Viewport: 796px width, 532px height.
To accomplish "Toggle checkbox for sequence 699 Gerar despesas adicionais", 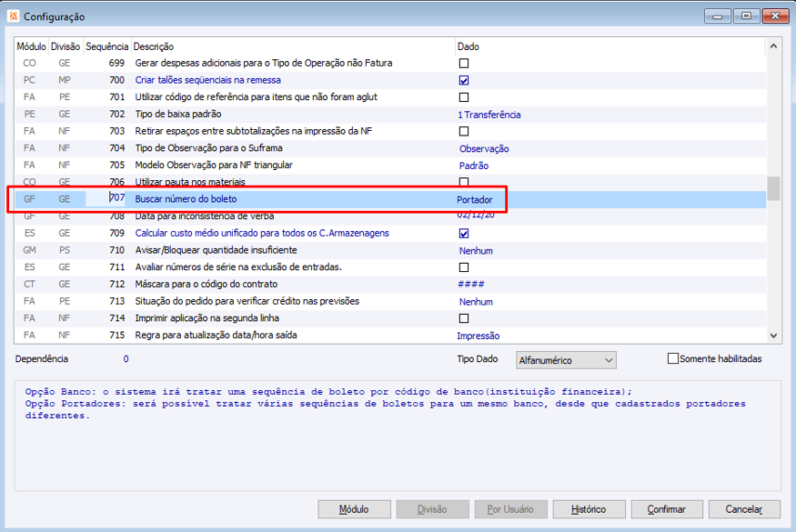I will 463,64.
